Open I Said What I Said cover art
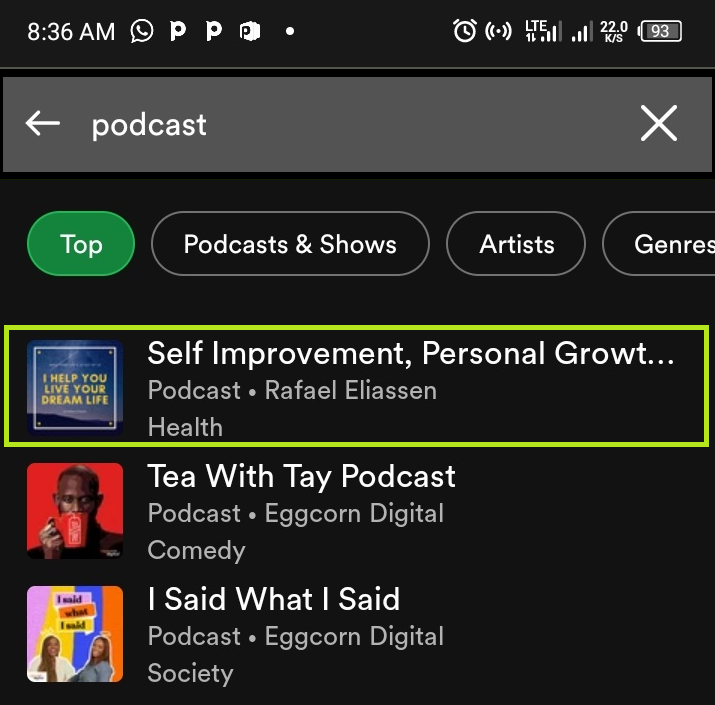715x705 pixels. [x=75, y=634]
